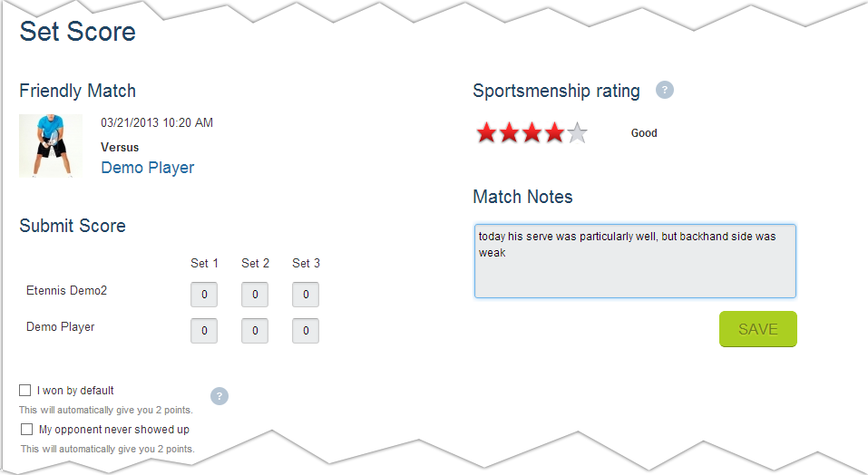The height and width of the screenshot is (475, 868).
Task: Focus Set 2 score for Etennis Demo2
Action: point(255,295)
